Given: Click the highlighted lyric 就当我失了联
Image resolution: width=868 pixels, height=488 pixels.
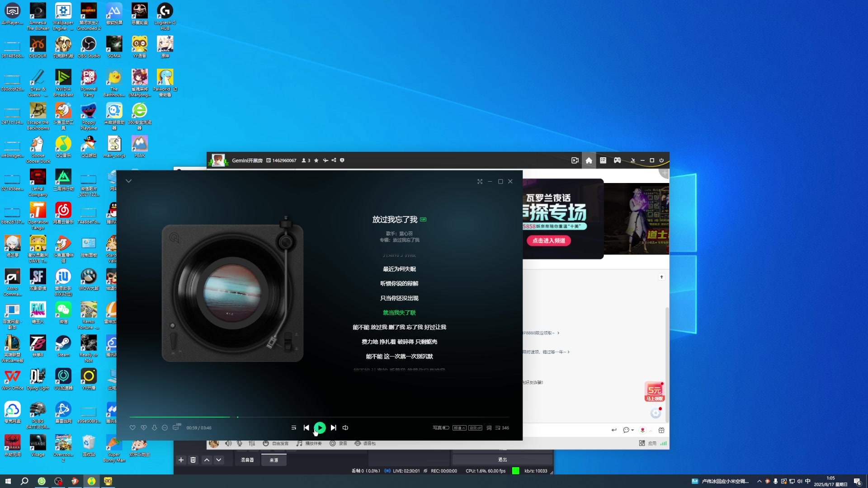Looking at the screenshot, I should click(399, 313).
